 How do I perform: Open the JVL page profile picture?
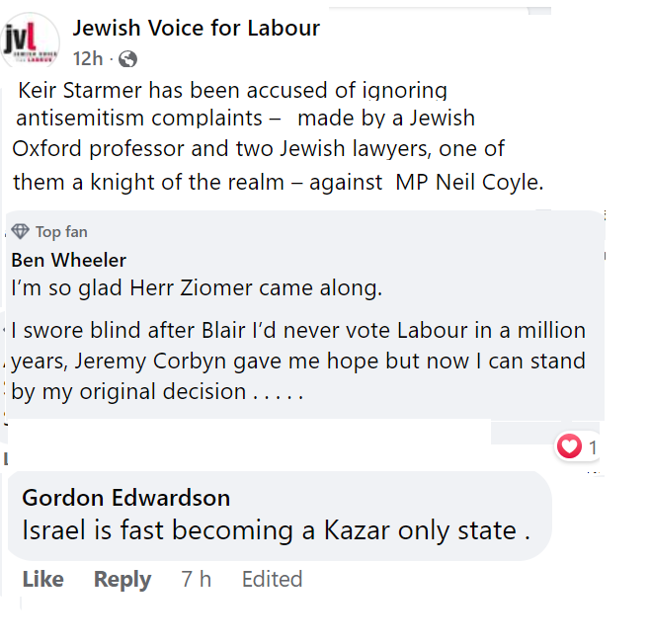tap(30, 40)
